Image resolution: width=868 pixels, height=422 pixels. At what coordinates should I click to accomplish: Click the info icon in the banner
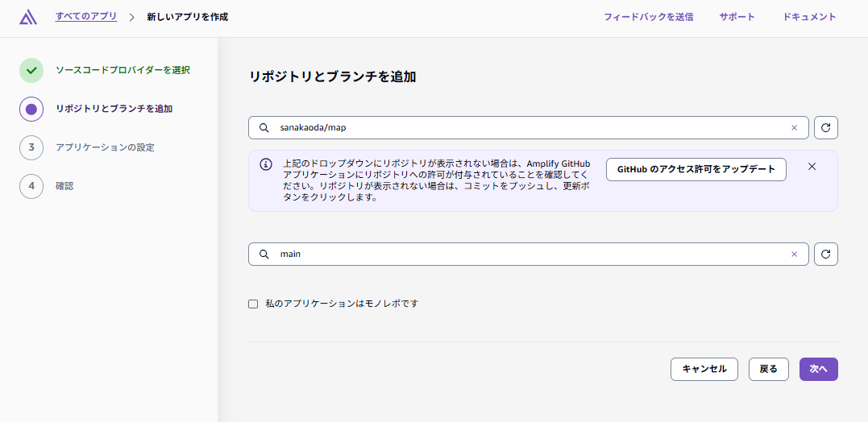click(x=266, y=163)
